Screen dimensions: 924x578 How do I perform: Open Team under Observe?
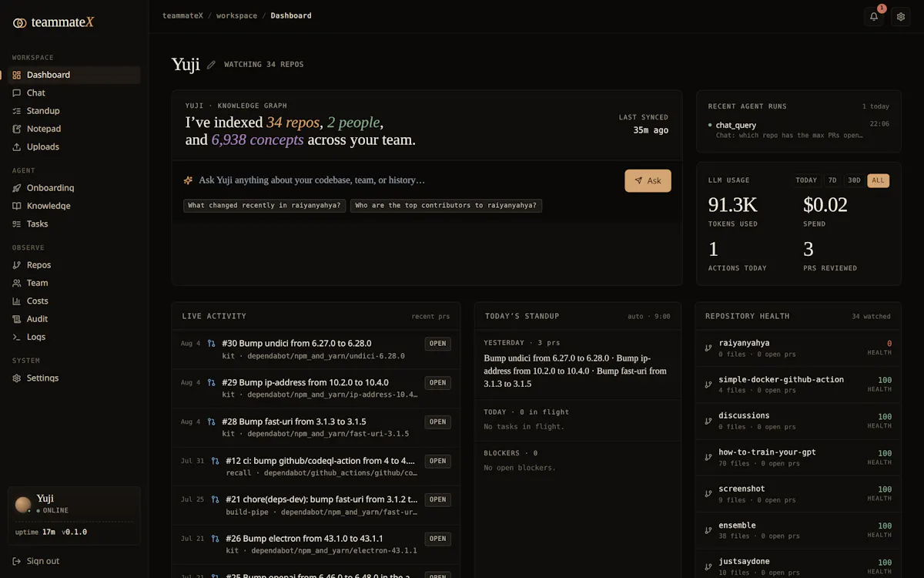pos(74,283)
